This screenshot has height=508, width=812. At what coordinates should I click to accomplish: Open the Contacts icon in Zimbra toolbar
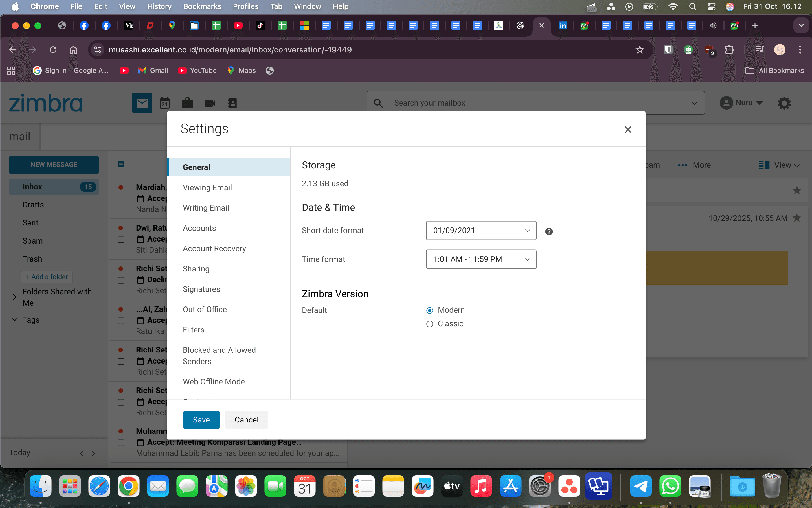(x=231, y=103)
